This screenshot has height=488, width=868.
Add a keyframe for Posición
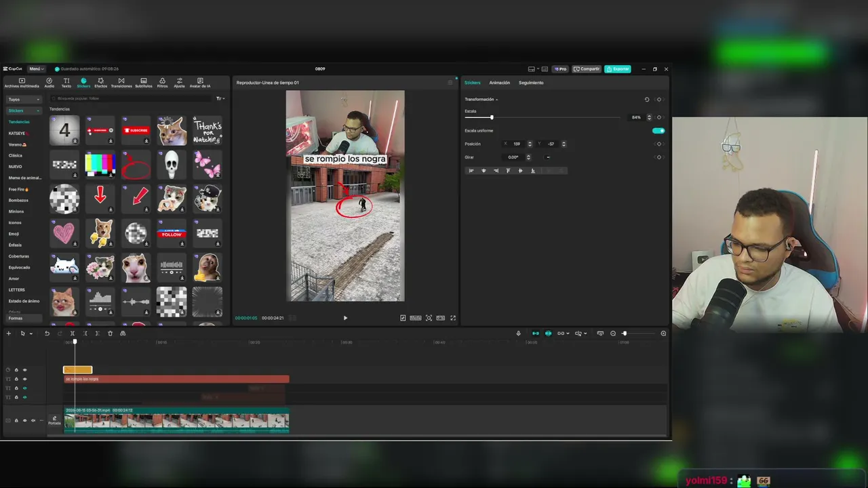point(658,144)
